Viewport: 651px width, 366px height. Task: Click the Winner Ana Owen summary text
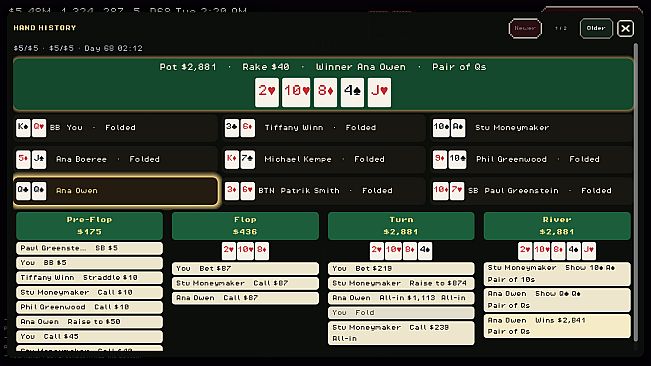coord(360,67)
